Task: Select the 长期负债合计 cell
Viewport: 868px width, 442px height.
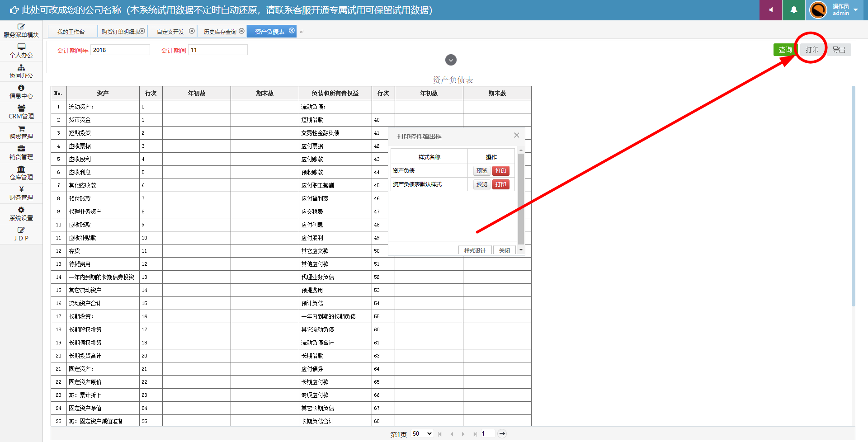Action: [335, 421]
